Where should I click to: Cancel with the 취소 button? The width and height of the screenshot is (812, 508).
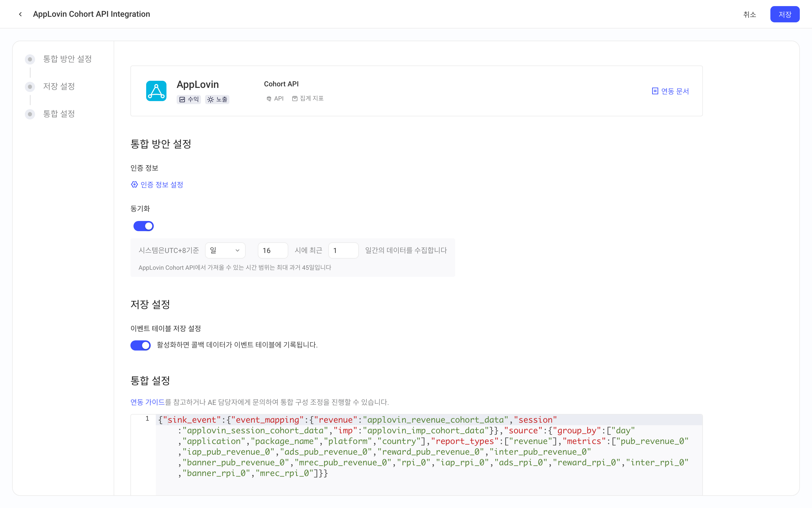(750, 14)
